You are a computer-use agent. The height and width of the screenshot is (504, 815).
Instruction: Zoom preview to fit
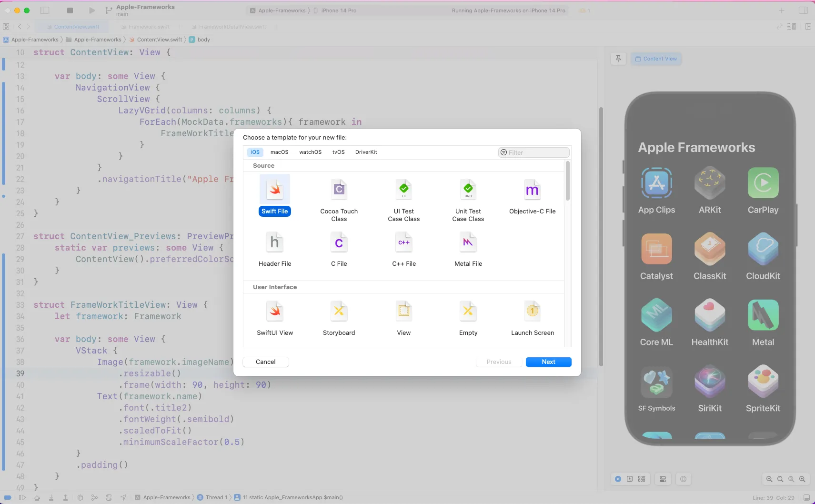coord(791,479)
